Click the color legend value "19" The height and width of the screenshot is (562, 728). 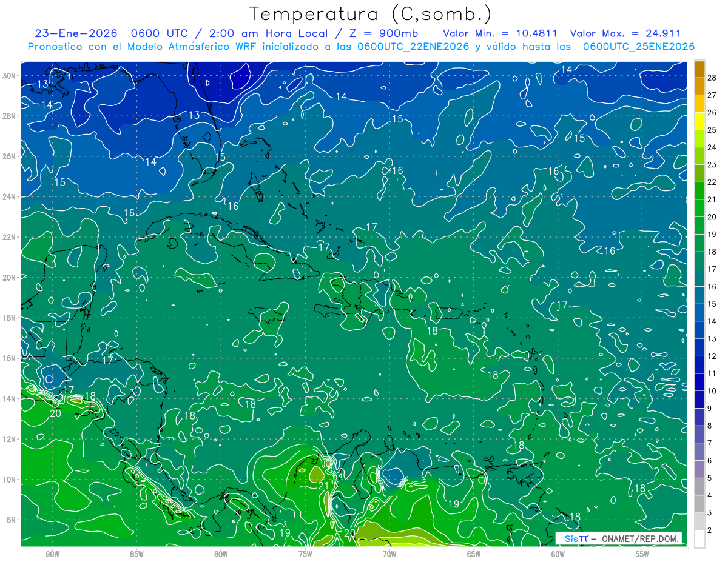(712, 235)
